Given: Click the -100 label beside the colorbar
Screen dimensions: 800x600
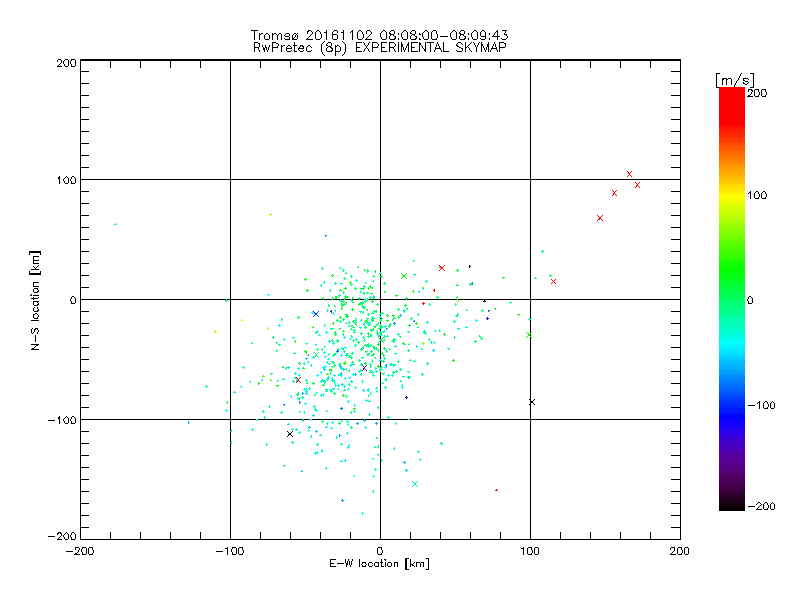Looking at the screenshot, I should click(x=761, y=405).
